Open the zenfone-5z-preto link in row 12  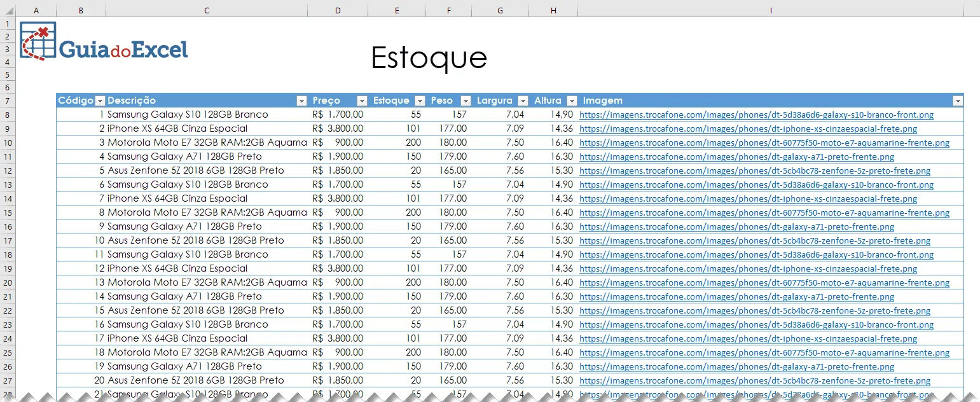point(755,171)
